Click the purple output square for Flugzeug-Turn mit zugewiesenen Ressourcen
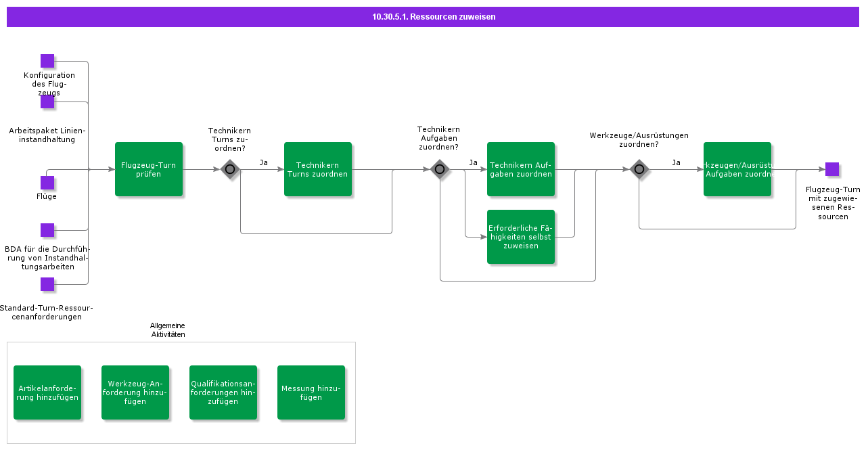This screenshot has height=450, width=868. (x=832, y=169)
